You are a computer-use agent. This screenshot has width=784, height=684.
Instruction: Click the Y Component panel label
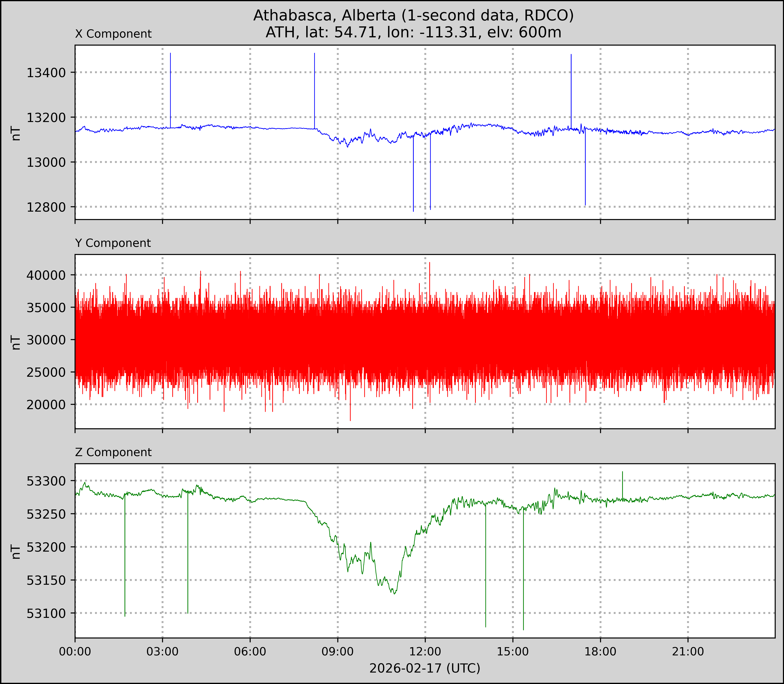[113, 243]
